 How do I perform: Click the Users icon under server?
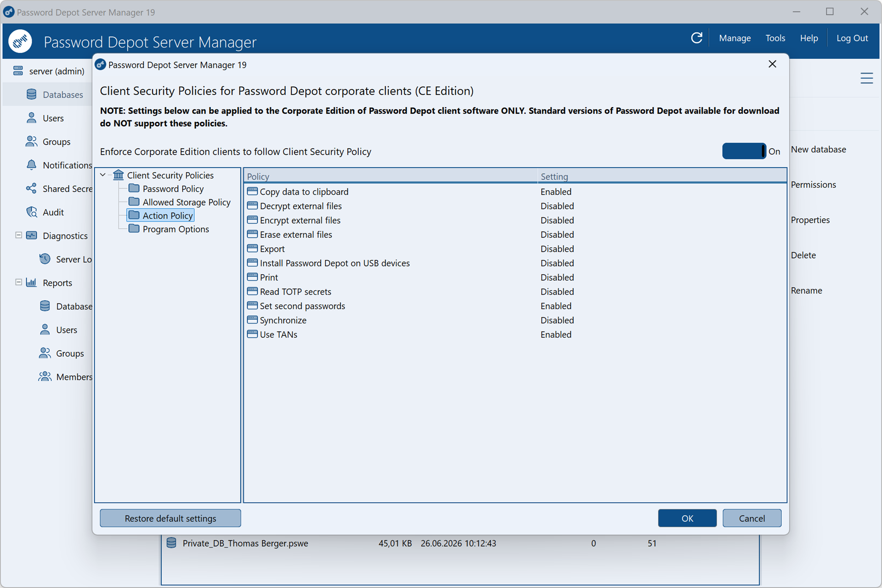click(x=31, y=118)
